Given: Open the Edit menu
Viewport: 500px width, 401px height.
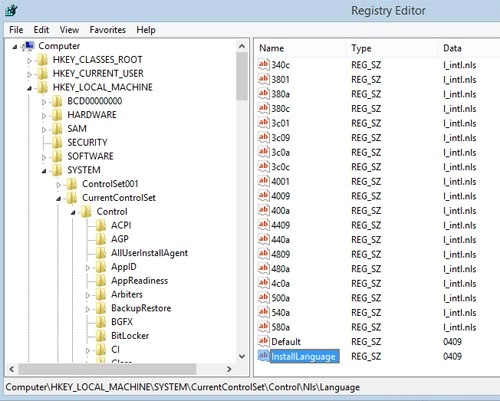Looking at the screenshot, I should coord(41,30).
